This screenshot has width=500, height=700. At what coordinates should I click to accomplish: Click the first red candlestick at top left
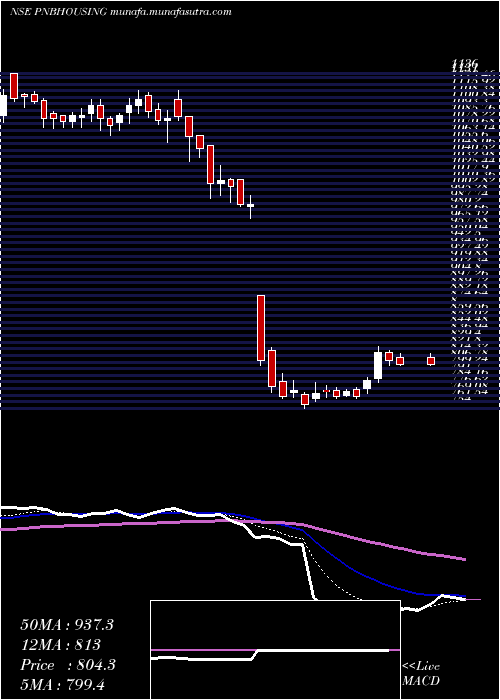(14, 86)
